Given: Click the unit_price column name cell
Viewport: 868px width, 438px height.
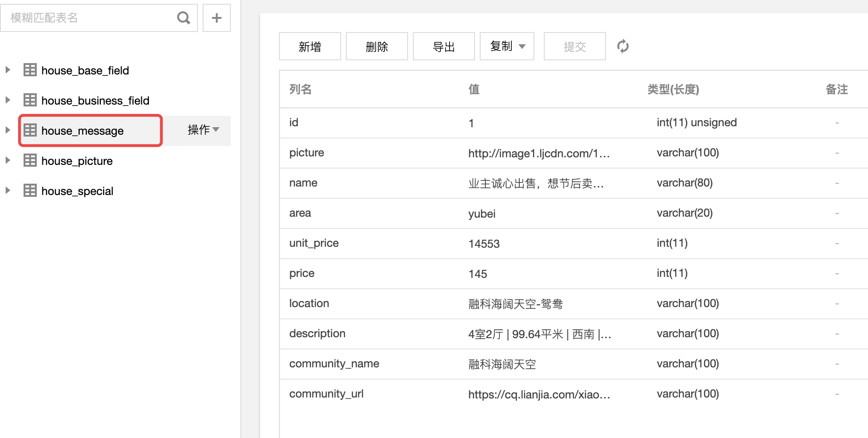Looking at the screenshot, I should click(314, 243).
